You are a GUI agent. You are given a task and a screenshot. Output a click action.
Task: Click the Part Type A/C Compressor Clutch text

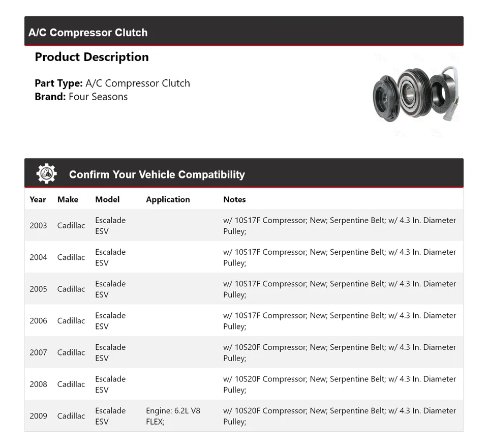click(x=112, y=83)
